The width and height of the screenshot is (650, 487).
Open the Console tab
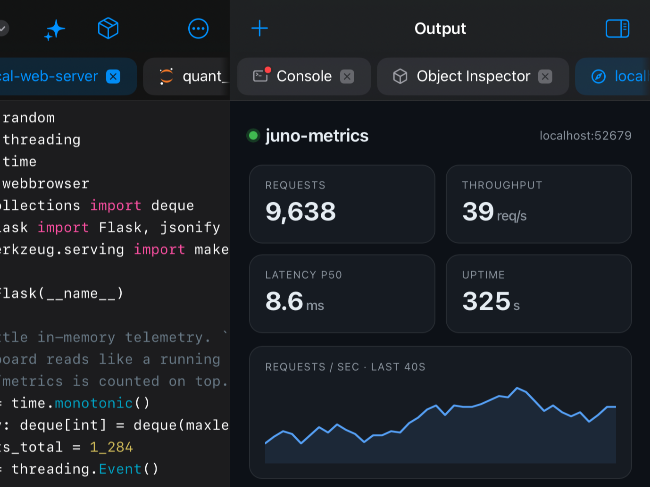304,76
